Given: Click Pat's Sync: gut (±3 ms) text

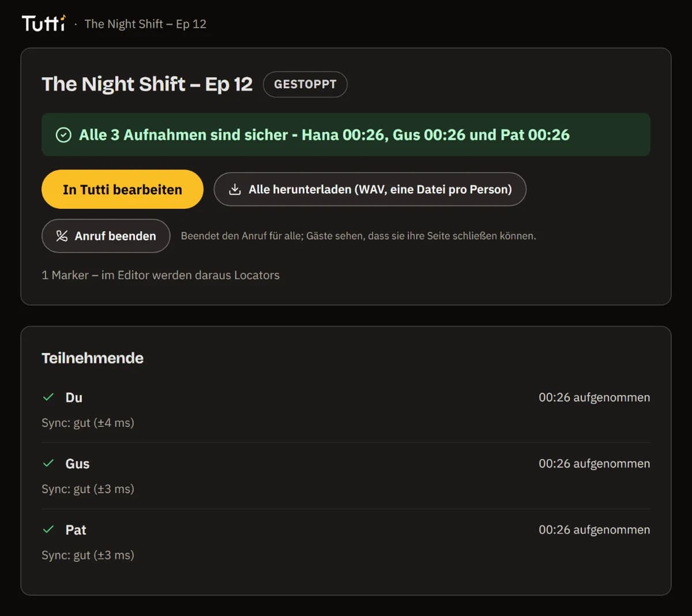Looking at the screenshot, I should coord(88,555).
